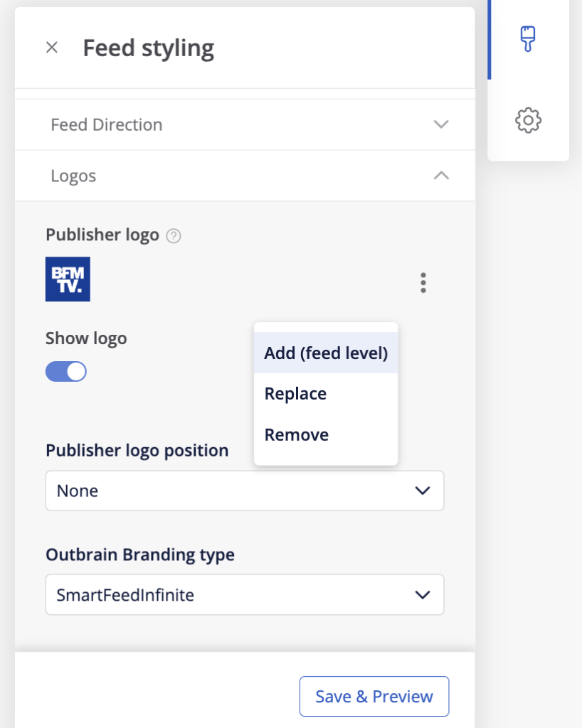
Task: Click the Feed styling panel title
Action: coord(149,48)
